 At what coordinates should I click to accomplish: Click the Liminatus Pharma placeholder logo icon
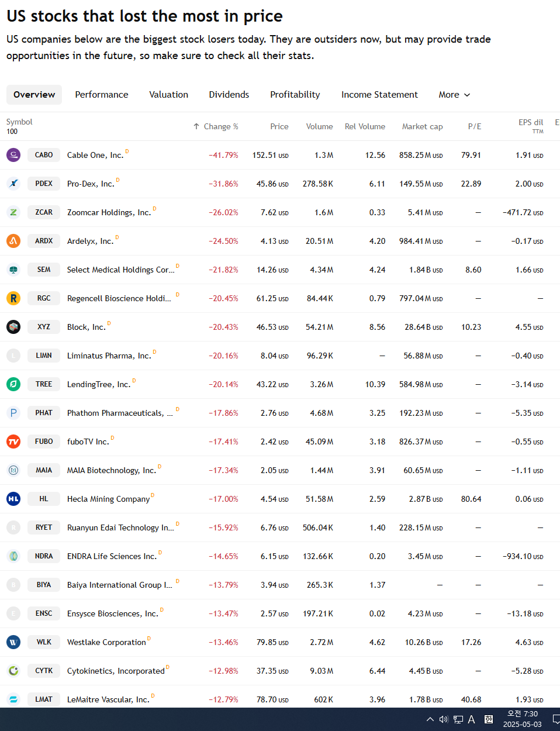[13, 356]
